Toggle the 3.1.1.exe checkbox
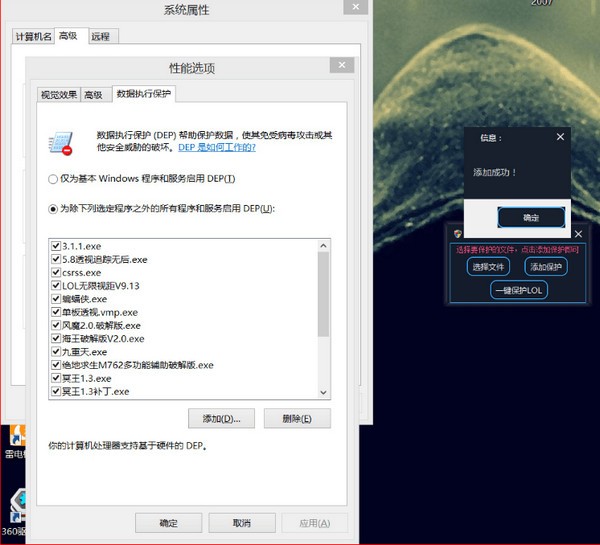 56,245
